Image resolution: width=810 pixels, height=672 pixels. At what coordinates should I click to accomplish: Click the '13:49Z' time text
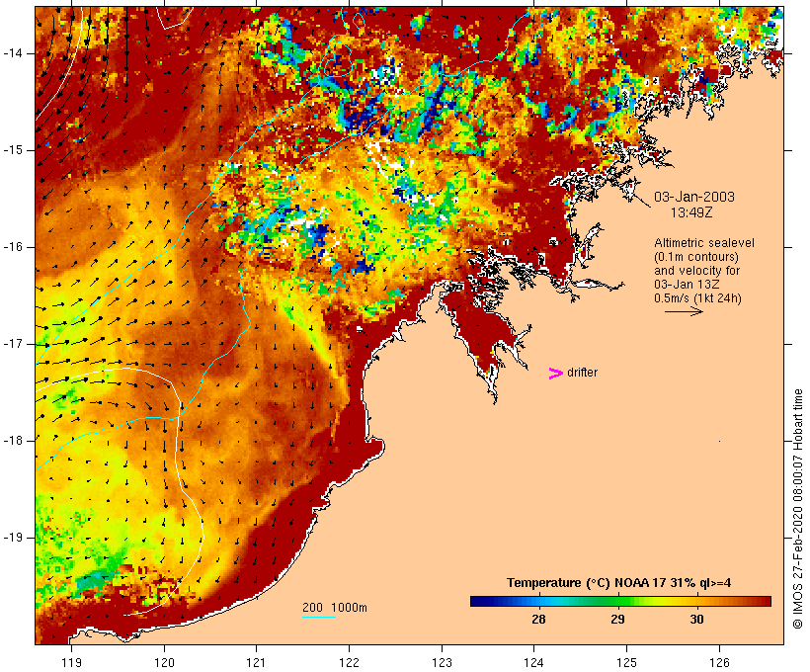(x=691, y=212)
